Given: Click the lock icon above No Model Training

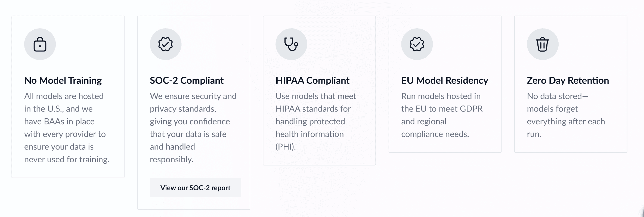Looking at the screenshot, I should tap(40, 44).
